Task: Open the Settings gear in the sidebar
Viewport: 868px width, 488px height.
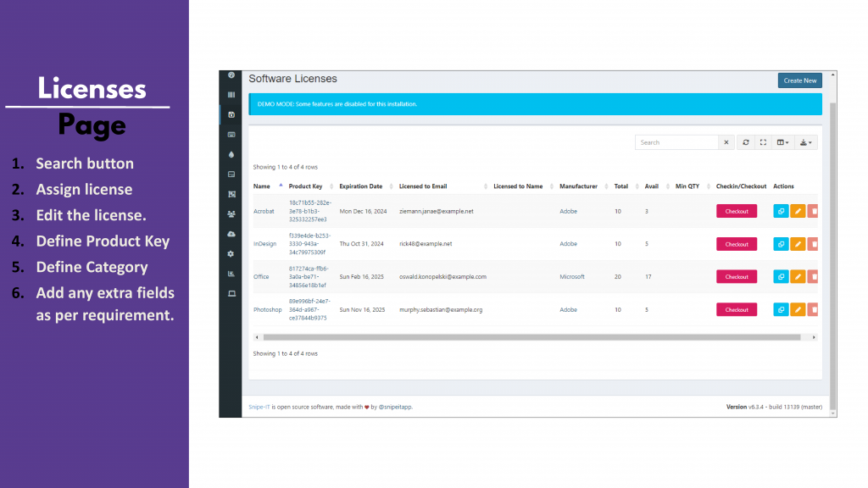Action: click(231, 253)
